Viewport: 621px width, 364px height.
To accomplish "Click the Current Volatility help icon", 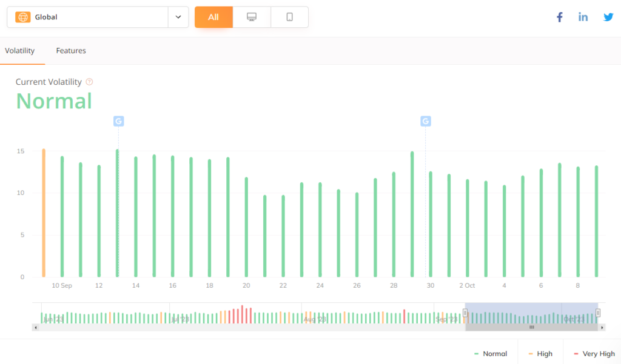I will 89,82.
